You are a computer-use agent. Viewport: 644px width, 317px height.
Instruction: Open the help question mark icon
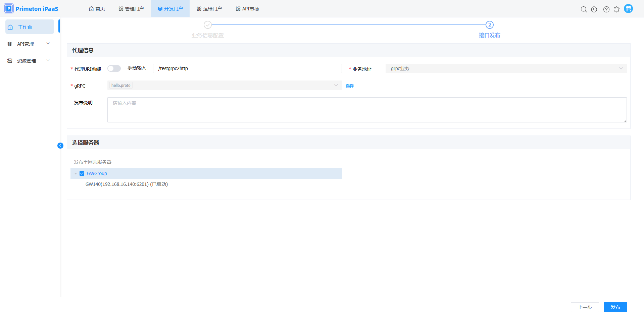pos(606,9)
